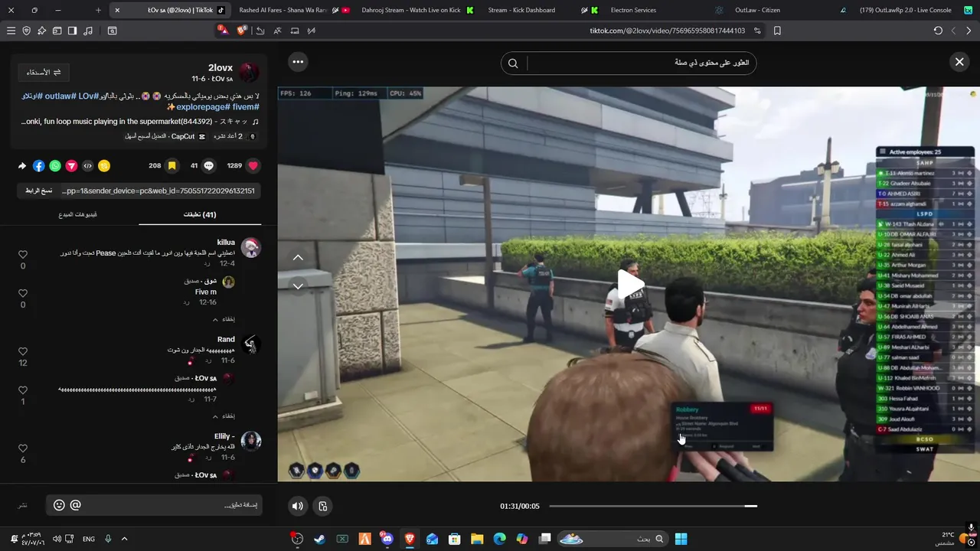Switch to Rashed Al Fares YouTube tab

[294, 10]
